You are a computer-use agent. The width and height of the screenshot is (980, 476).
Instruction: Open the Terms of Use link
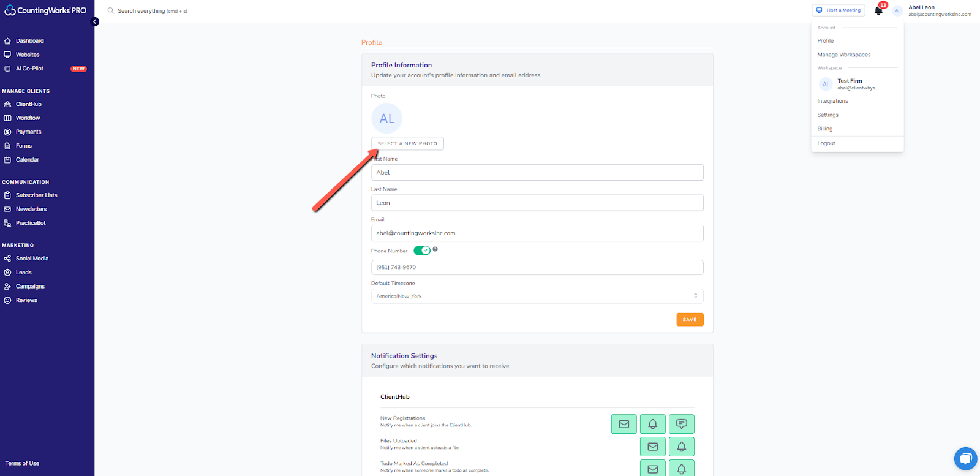coord(22,464)
